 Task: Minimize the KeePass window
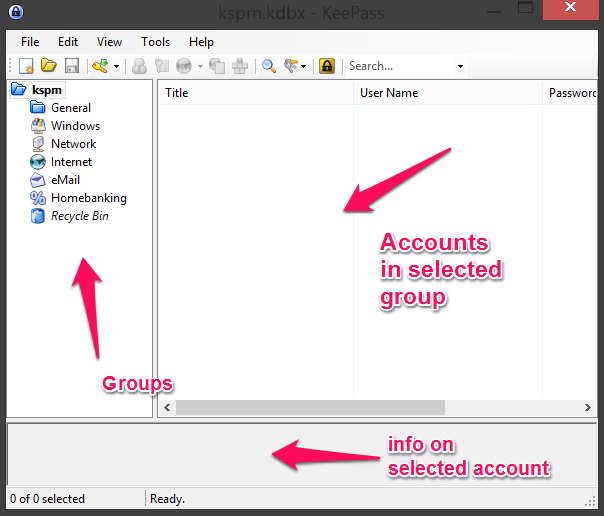(494, 12)
